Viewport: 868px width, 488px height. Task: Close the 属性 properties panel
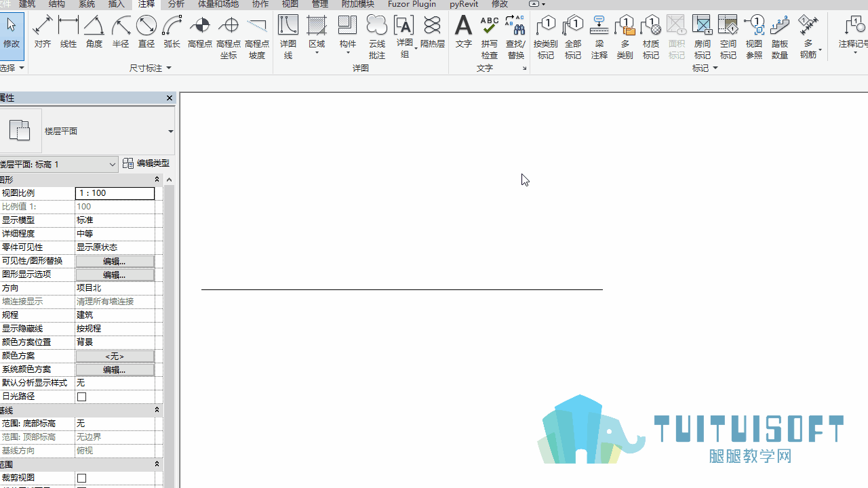tap(170, 98)
